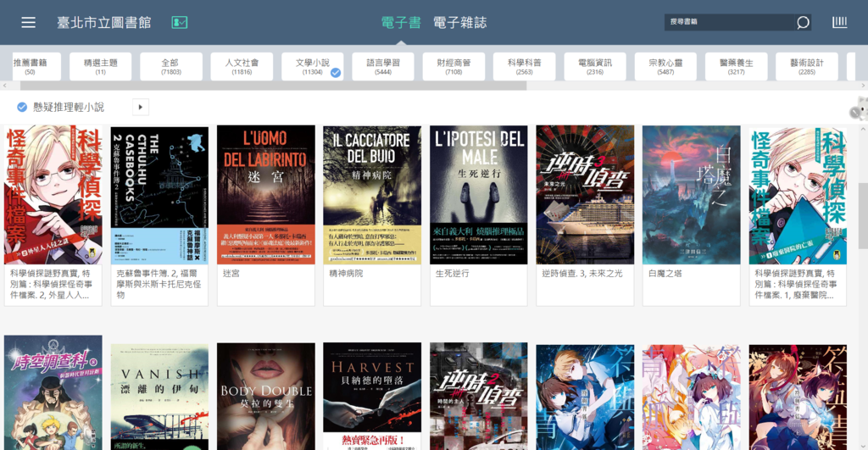Click title ending 2, 外星人入
The image size is (868, 450).
(52, 284)
